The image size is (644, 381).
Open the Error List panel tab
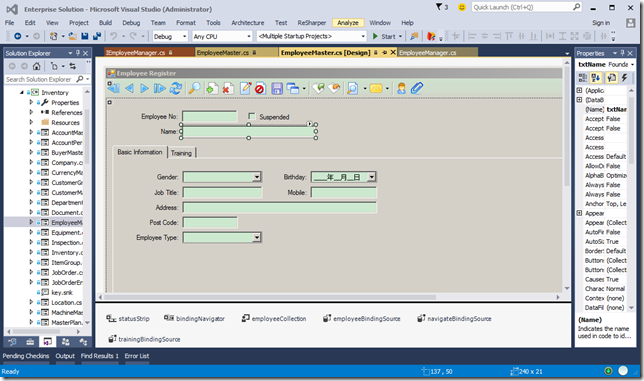137,356
